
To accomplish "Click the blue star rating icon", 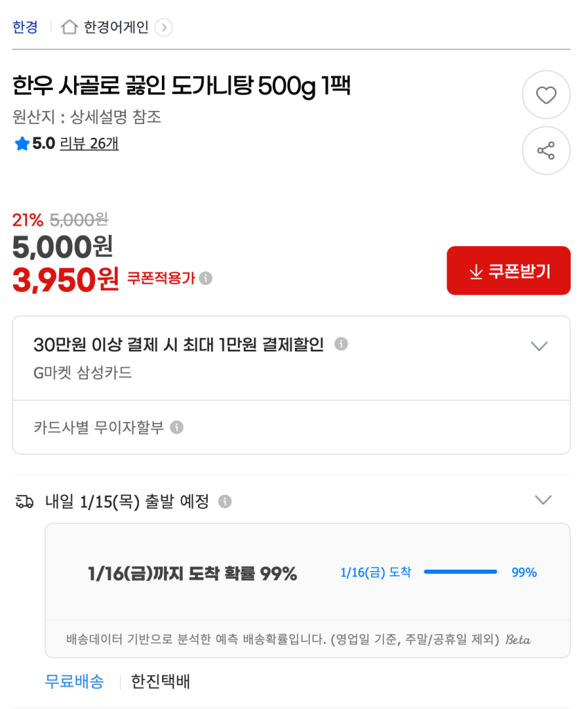I will point(22,144).
